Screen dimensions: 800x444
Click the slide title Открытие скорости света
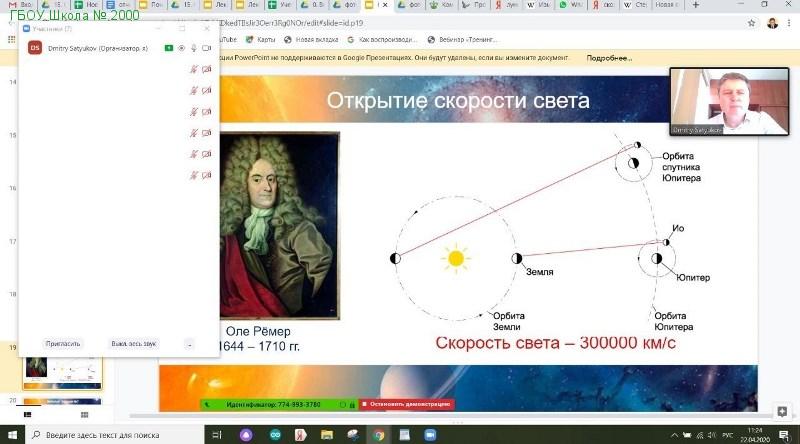click(458, 101)
